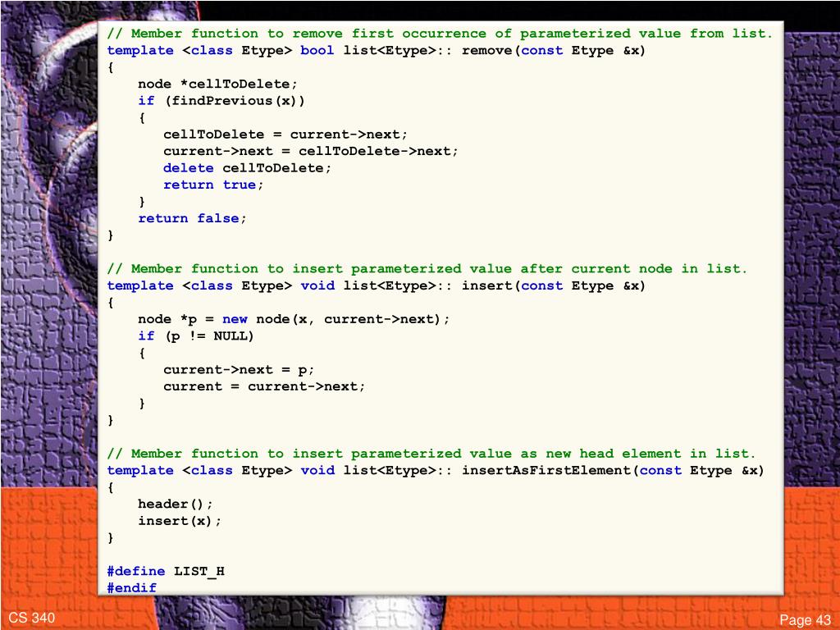Select the 'insert(x);' call line

tap(180, 521)
